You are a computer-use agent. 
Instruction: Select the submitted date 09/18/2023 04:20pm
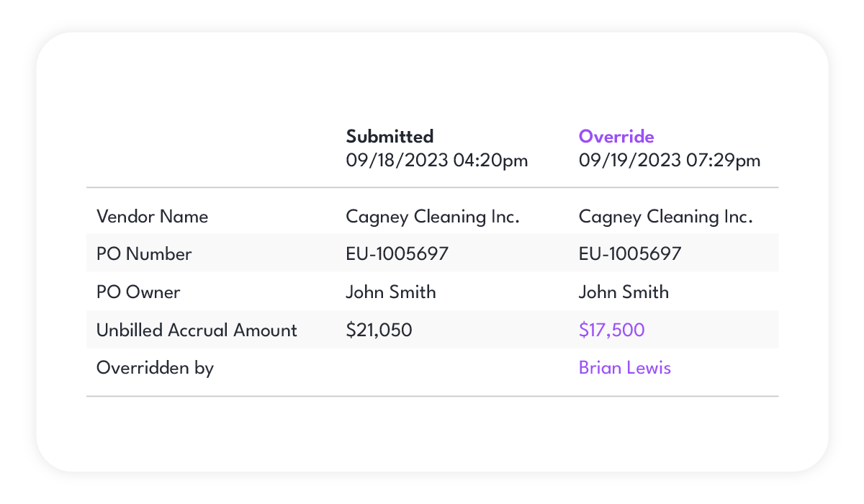click(436, 160)
